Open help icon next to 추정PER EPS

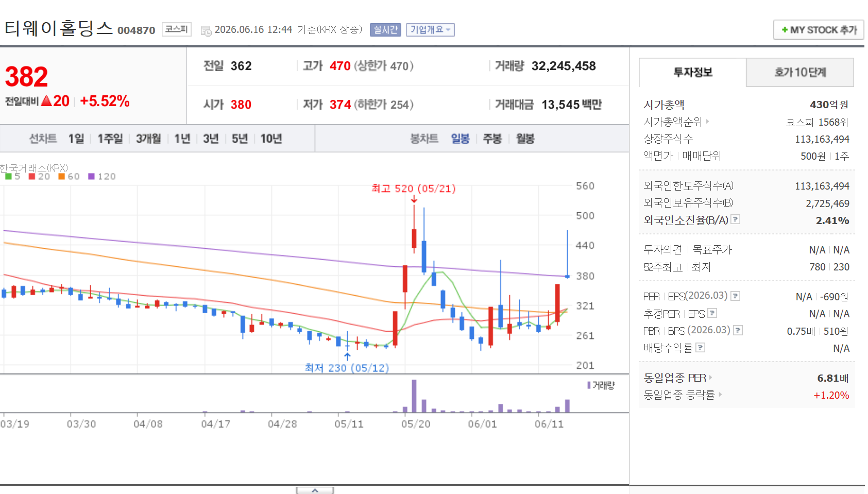point(712,313)
